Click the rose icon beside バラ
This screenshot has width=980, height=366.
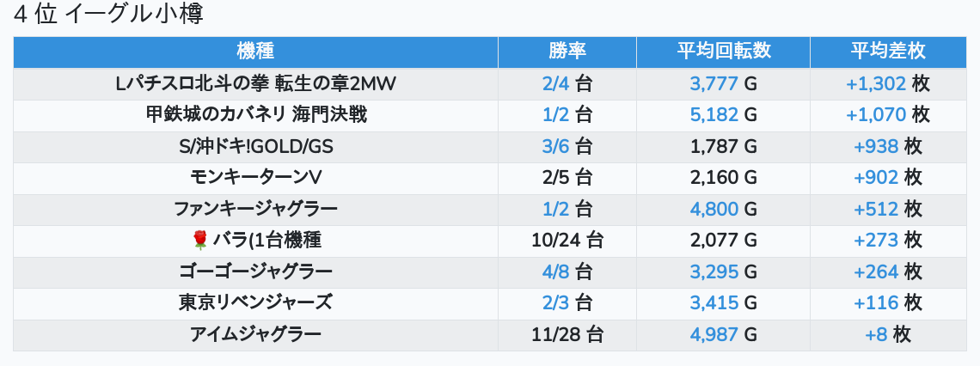click(200, 241)
